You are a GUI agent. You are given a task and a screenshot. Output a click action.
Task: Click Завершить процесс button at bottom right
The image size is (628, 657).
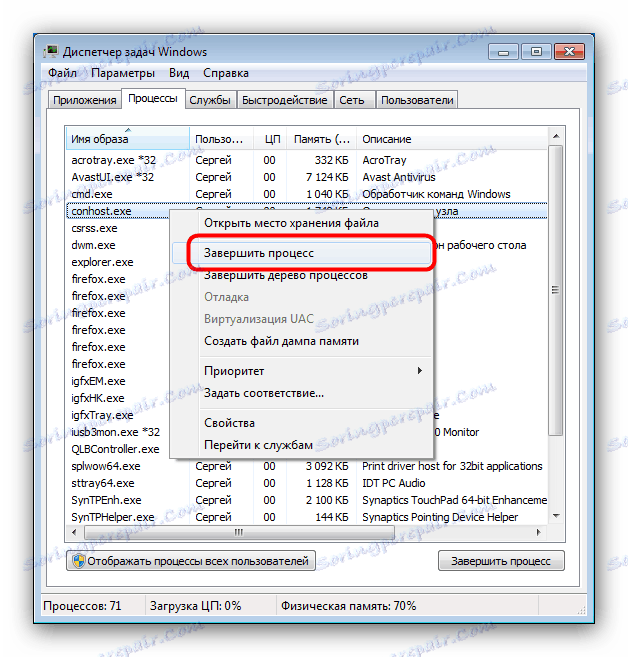point(501,561)
